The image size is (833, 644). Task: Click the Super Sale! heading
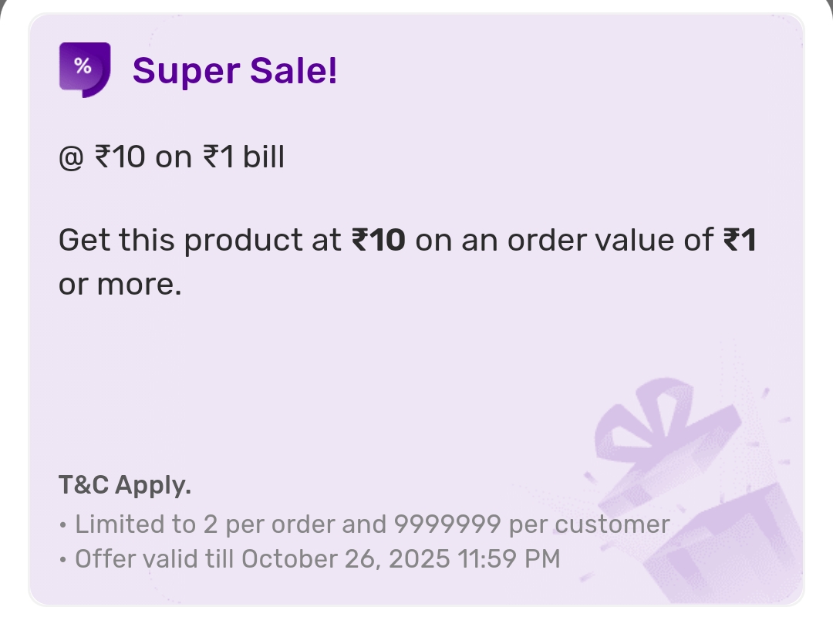(x=234, y=71)
